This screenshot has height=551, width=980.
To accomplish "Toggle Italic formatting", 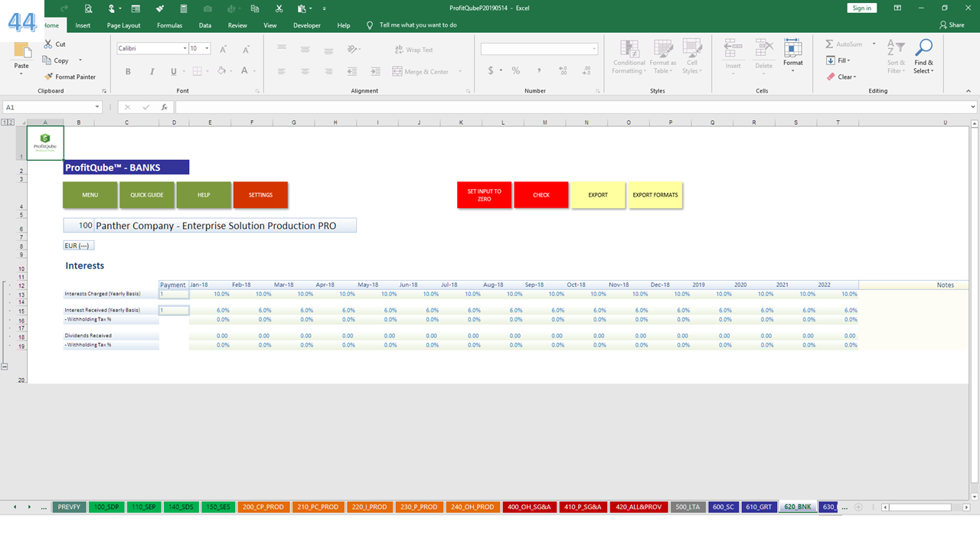I will click(151, 71).
